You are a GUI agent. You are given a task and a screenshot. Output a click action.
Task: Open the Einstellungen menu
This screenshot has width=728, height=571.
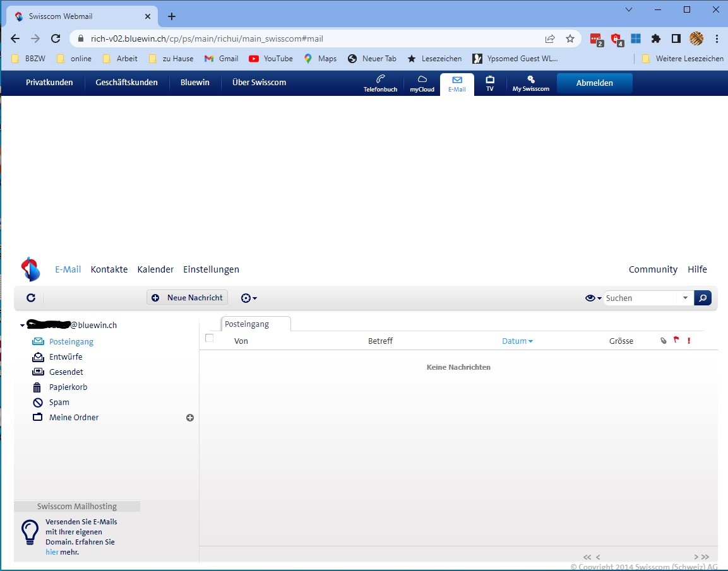211,269
